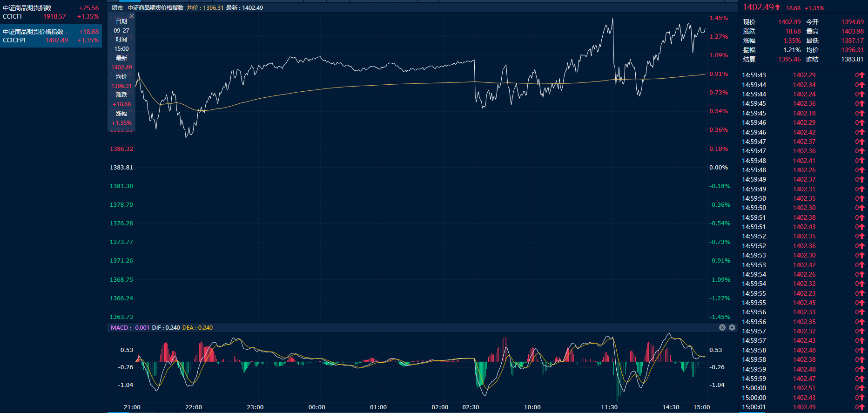Select the CCICFI index in the left list
The image size is (868, 413).
click(x=51, y=12)
